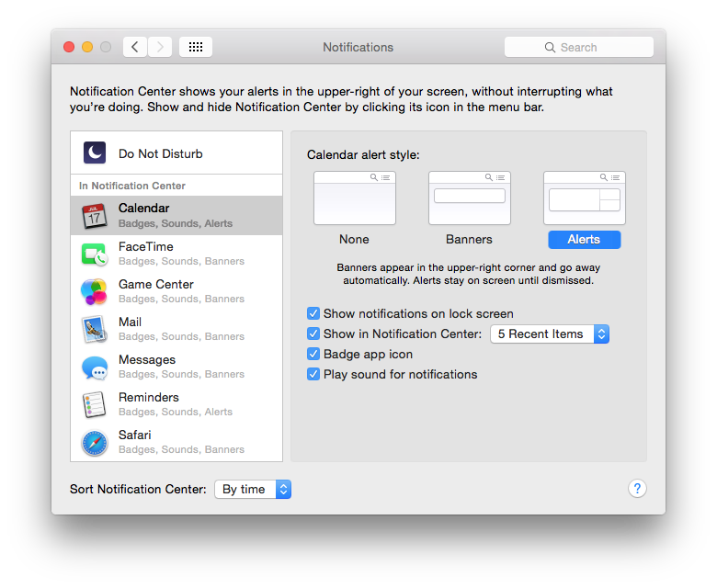The width and height of the screenshot is (717, 588).
Task: Select Messages in the app list
Action: tap(176, 367)
